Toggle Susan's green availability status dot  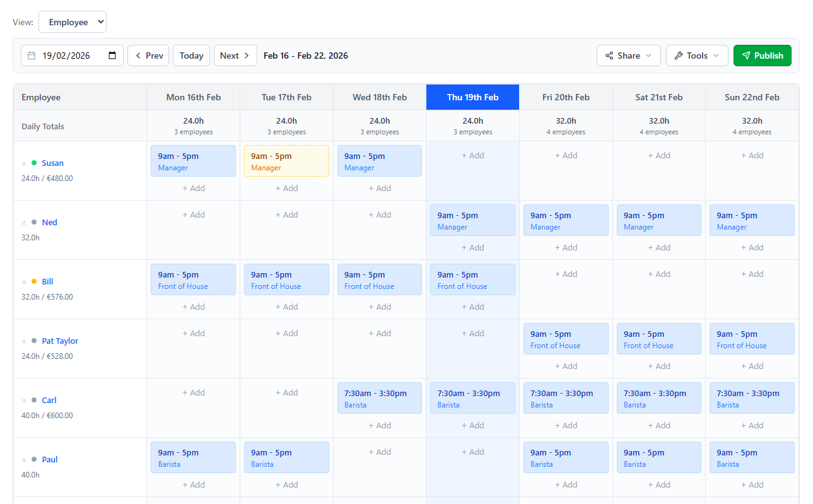click(35, 163)
